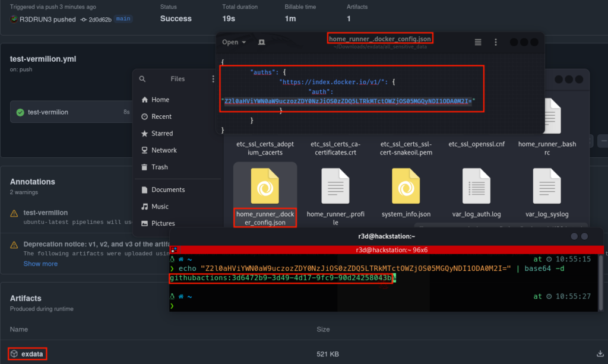Click the Name column header
608x364 pixels.
(x=19, y=329)
